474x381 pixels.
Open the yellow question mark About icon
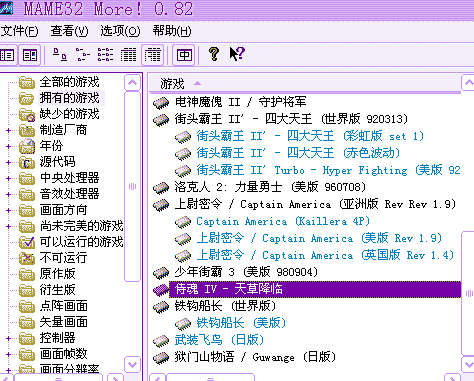tap(214, 54)
